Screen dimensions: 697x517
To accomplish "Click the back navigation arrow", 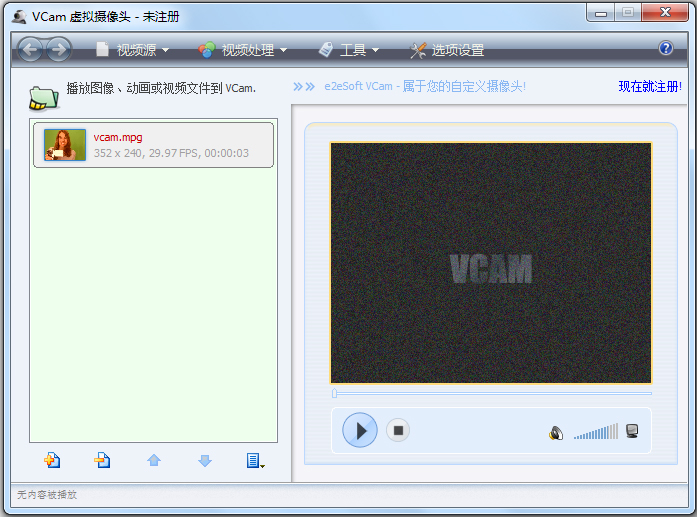I will coord(30,49).
